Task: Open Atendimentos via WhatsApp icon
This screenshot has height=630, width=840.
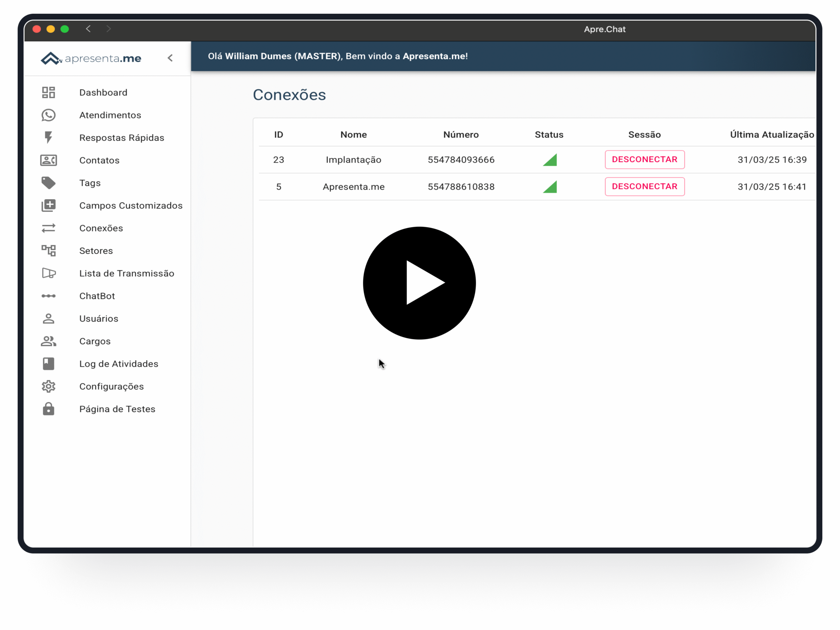Action: (48, 115)
